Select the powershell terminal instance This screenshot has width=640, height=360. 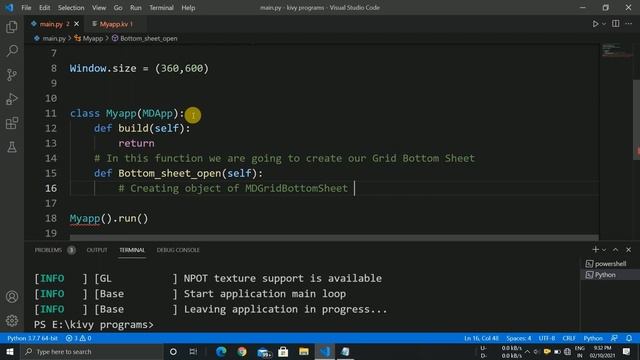[x=610, y=264]
